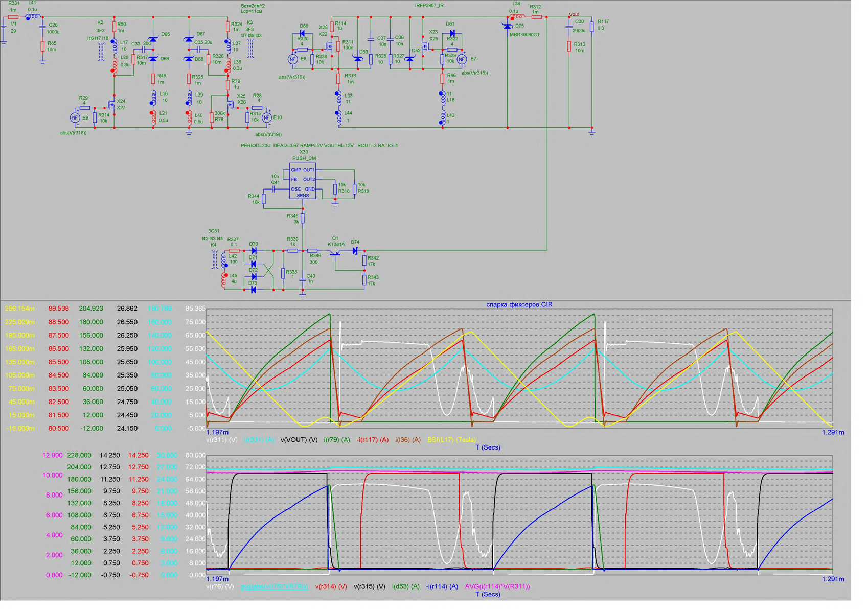Click the C40 1n capacitor
This screenshot has height=613, width=868.
(303, 280)
